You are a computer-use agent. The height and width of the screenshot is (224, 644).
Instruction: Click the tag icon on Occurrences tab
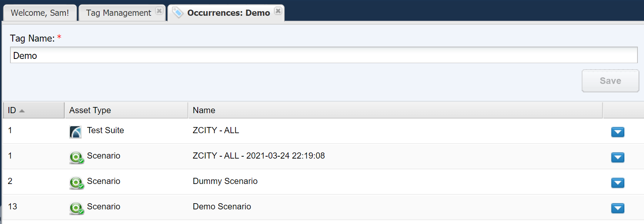click(178, 13)
